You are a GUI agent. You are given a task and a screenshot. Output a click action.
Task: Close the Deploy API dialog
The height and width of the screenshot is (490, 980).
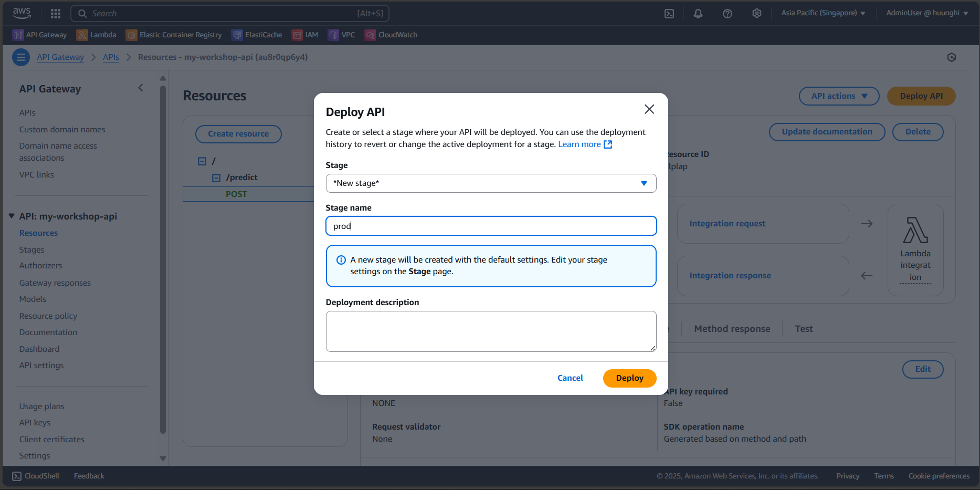(x=649, y=109)
